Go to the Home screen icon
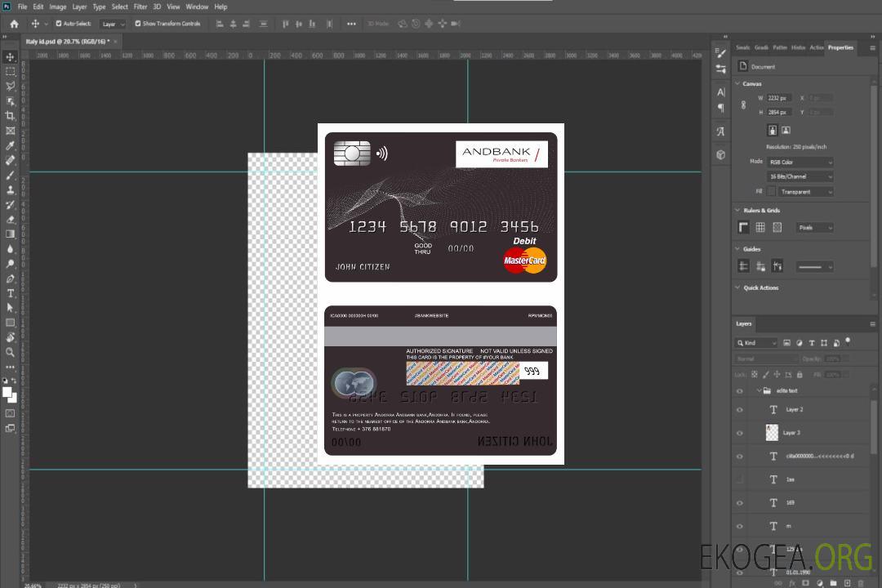 click(14, 24)
